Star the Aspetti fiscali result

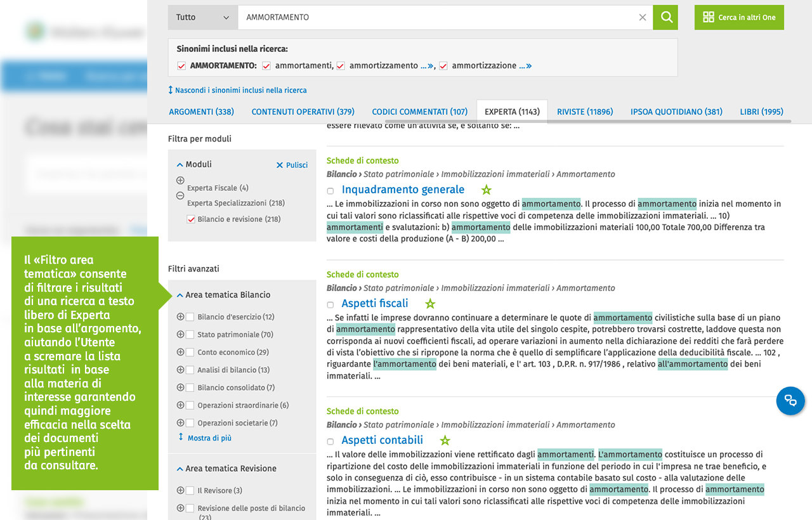pyautogui.click(x=430, y=304)
